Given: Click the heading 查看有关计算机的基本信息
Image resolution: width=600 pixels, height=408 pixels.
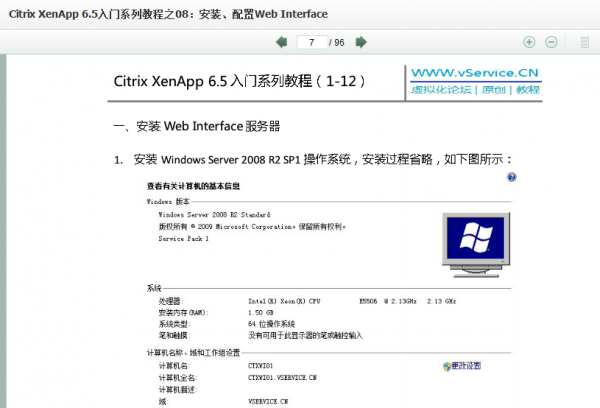Looking at the screenshot, I should [193, 186].
